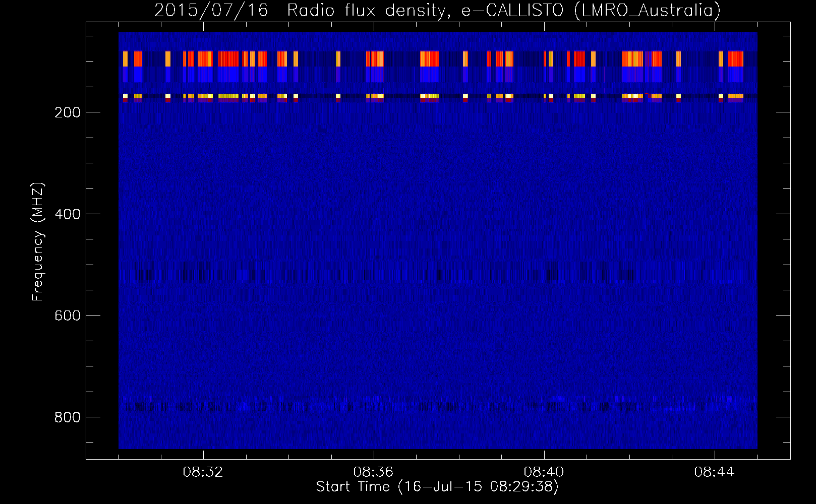Click the 800 frequency tick label
The height and width of the screenshot is (504, 816).
pos(67,417)
